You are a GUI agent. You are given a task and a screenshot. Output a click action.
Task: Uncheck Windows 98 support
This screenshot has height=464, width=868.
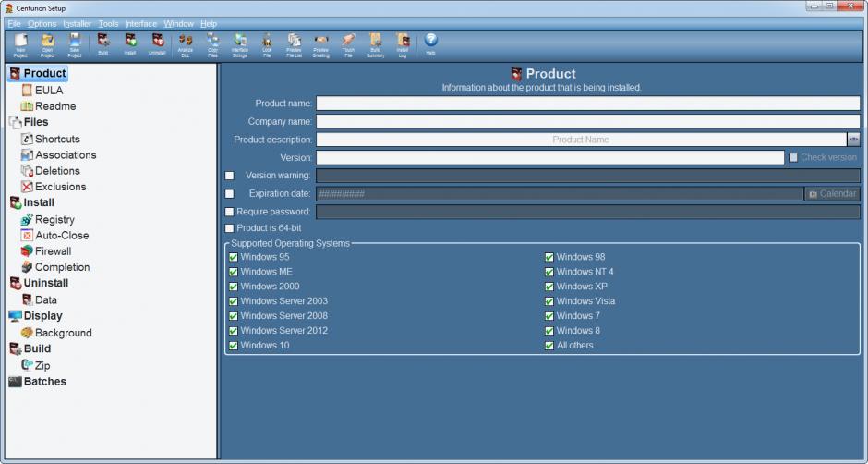549,257
